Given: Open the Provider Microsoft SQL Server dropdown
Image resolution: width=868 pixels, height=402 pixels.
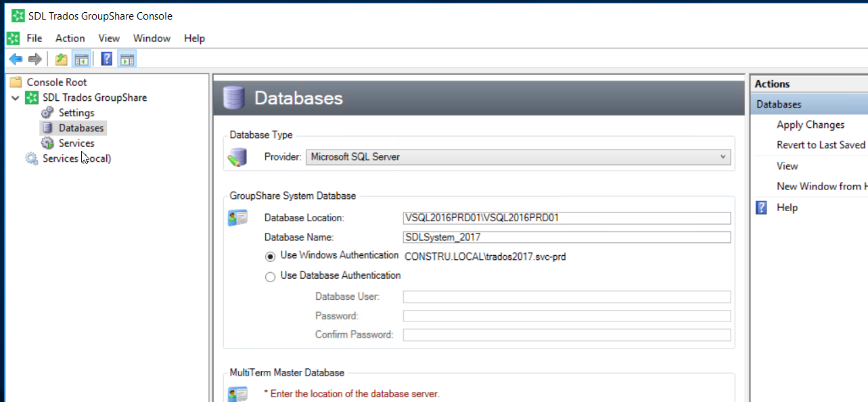Looking at the screenshot, I should tap(518, 157).
